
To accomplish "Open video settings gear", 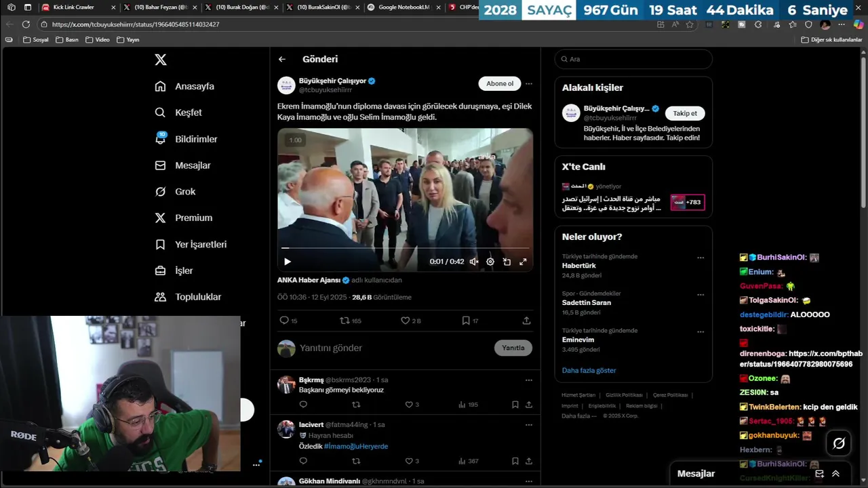I will coord(490,262).
